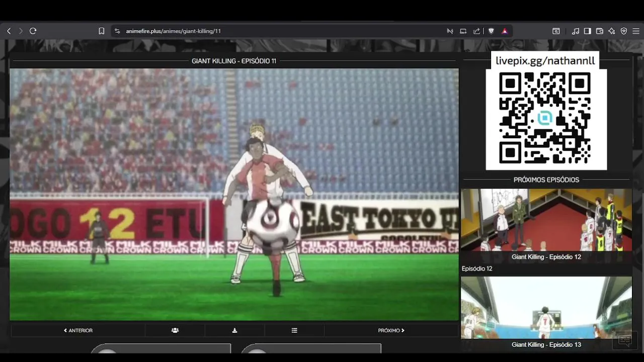This screenshot has height=362, width=644.
Task: Click the picture-in-picture icon in address bar
Action: tap(463, 31)
